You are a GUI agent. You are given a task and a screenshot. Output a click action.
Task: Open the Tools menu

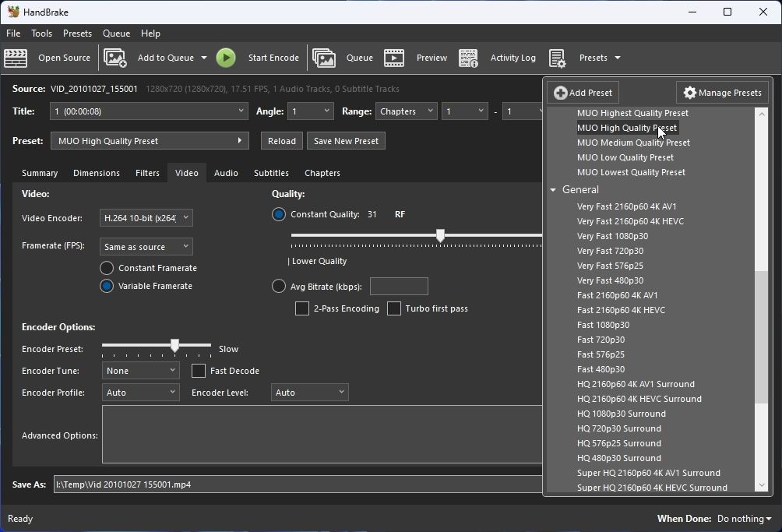pyautogui.click(x=41, y=33)
